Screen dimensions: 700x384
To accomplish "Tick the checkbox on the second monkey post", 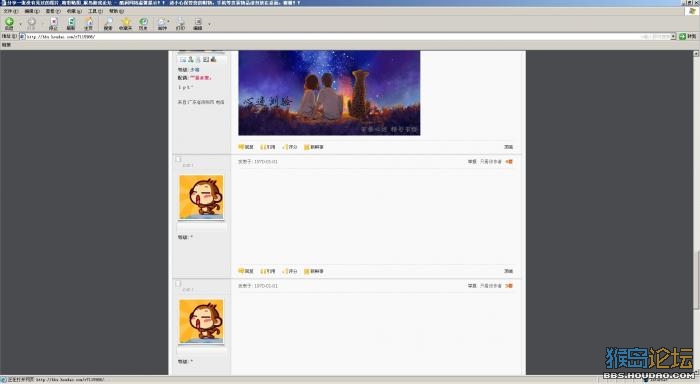I will (178, 284).
